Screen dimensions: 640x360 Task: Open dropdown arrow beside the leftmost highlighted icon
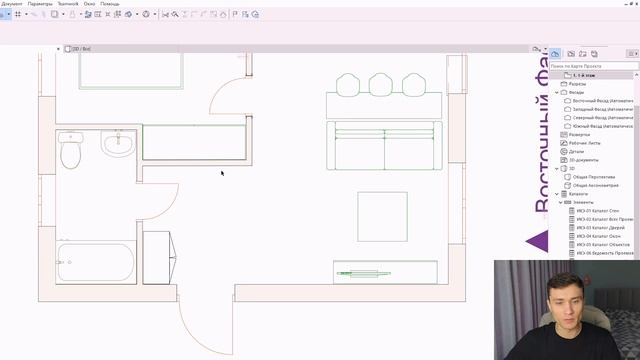click(x=9, y=14)
